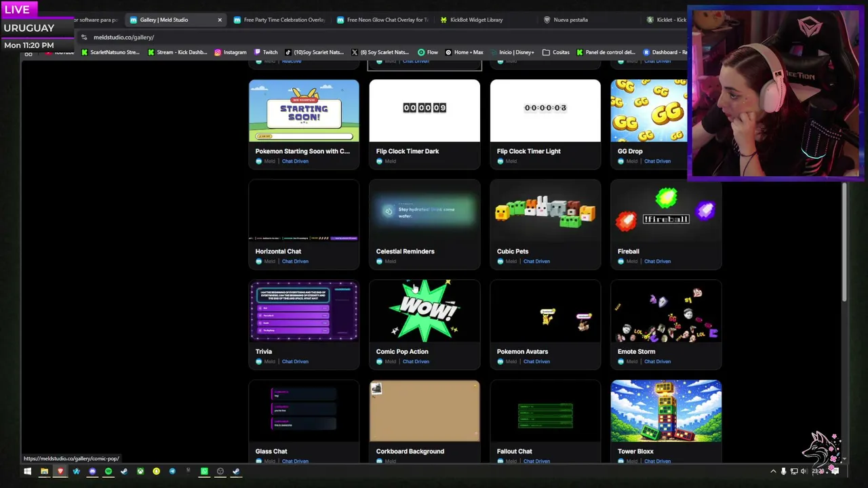The image size is (868, 488).
Task: Open Xbox app from the taskbar
Action: pos(140,471)
